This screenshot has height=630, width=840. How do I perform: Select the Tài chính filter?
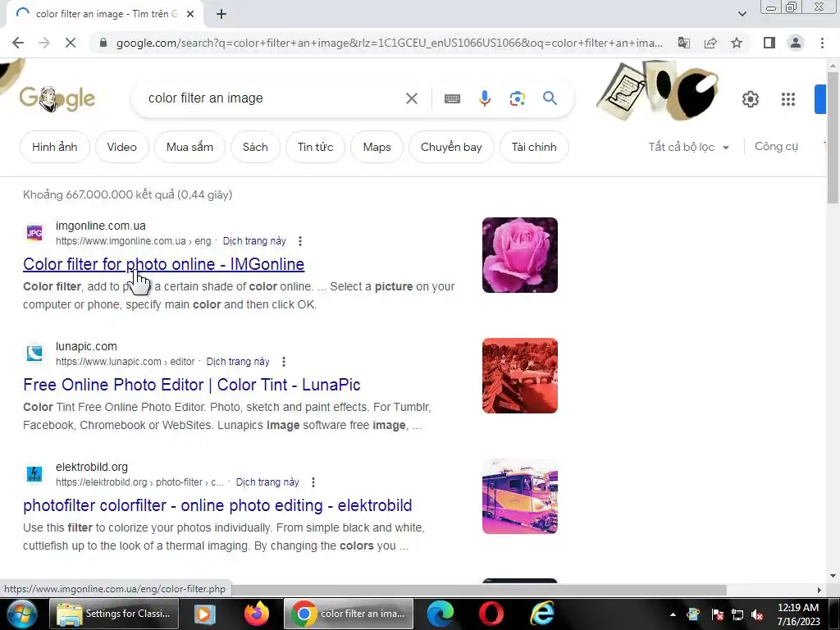click(534, 147)
